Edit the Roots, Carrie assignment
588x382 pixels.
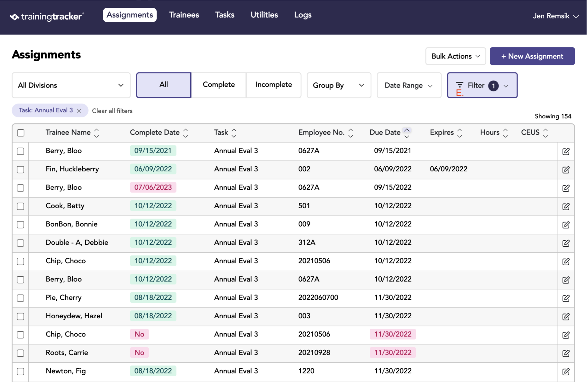coord(566,353)
